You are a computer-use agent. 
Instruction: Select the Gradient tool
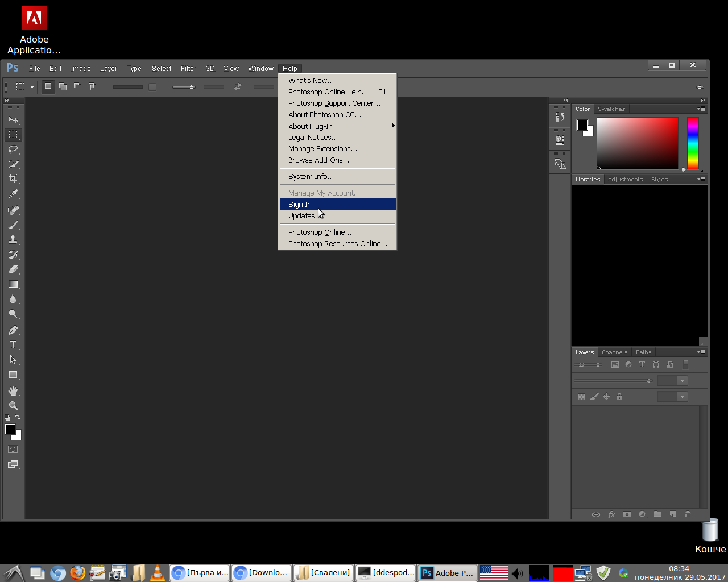click(13, 284)
